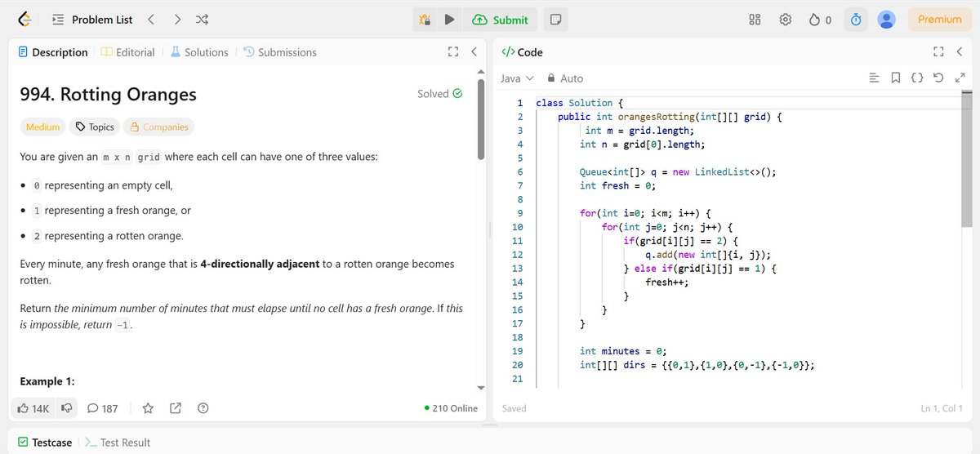Viewport: 980px width, 454px height.
Task: Share the problem link icon
Action: 176,408
